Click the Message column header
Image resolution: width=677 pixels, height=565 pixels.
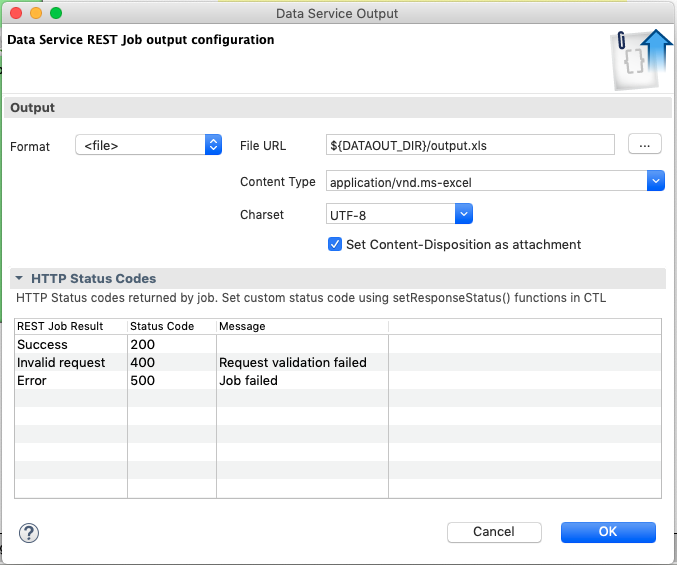pos(241,327)
